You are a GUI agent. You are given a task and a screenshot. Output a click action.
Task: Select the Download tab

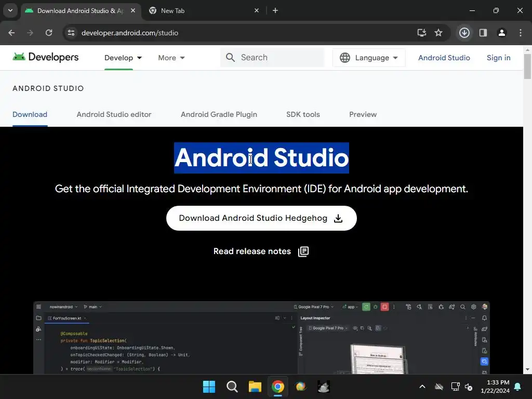[x=30, y=114]
